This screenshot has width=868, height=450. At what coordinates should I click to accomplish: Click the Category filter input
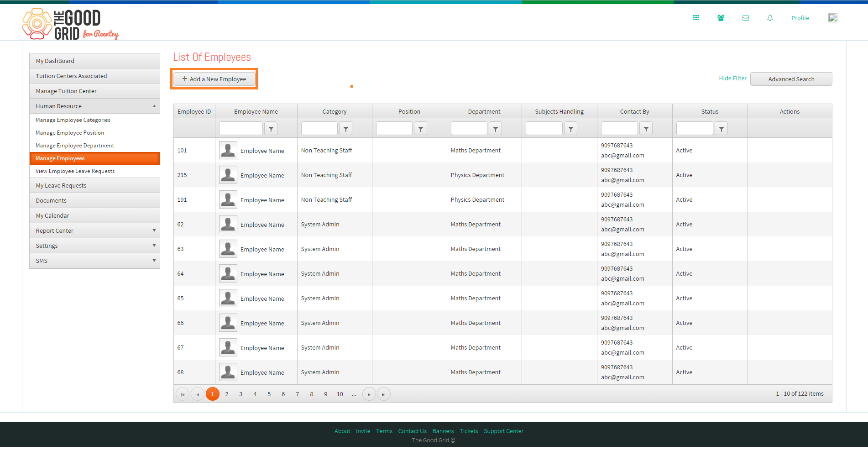[x=319, y=129]
